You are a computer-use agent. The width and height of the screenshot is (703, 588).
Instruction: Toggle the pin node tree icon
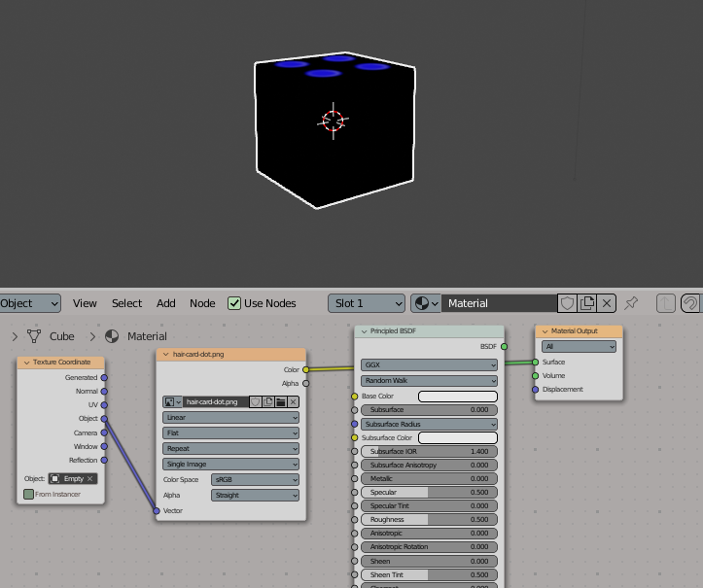pyautogui.click(x=631, y=303)
